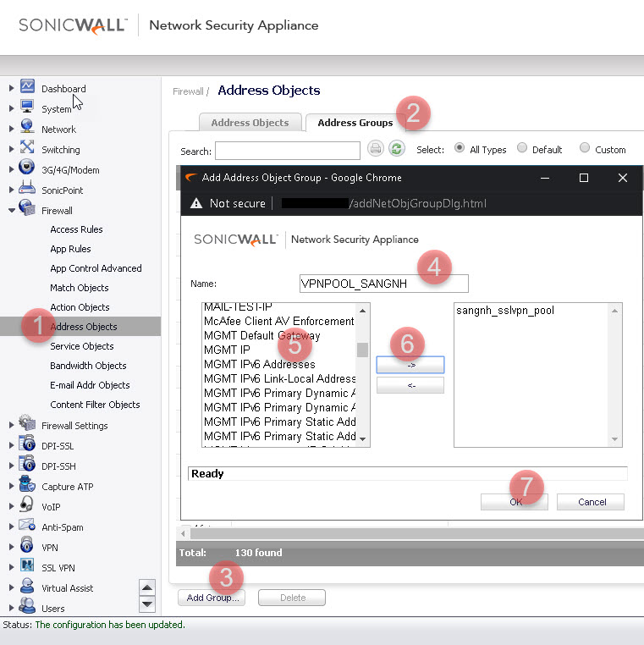Select MGMT IP in the list

(227, 350)
